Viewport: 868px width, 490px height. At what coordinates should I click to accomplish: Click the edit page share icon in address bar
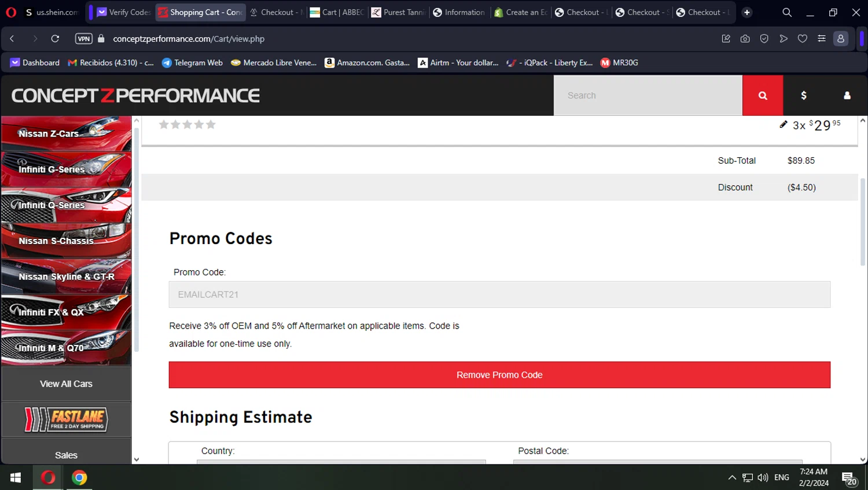click(726, 39)
